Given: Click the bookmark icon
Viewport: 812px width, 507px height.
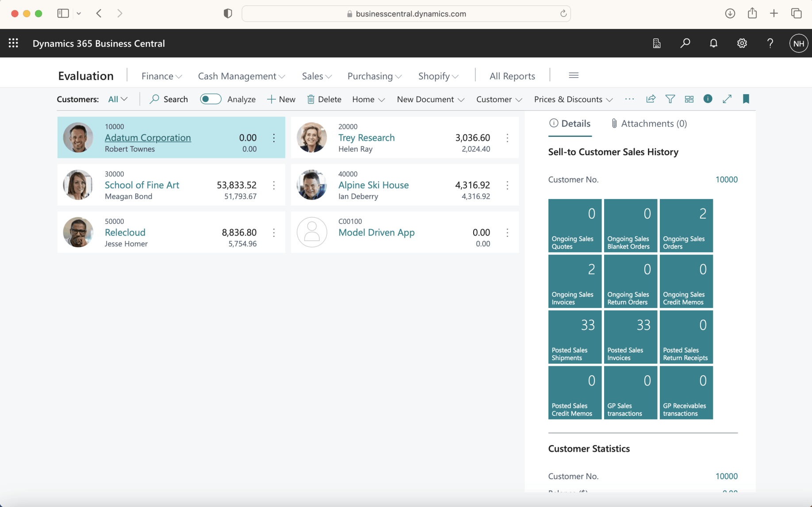Looking at the screenshot, I should coord(746,99).
